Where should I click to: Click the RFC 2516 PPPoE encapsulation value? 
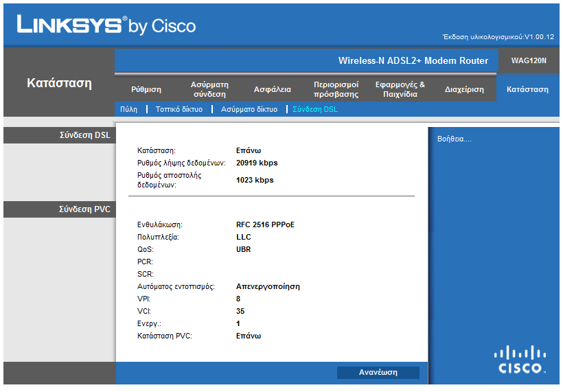265,224
